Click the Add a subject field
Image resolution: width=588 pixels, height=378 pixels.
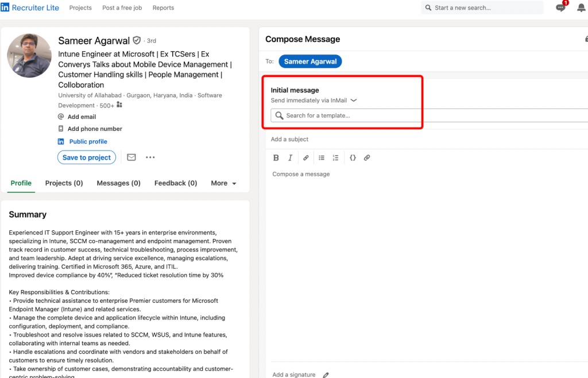coord(289,139)
